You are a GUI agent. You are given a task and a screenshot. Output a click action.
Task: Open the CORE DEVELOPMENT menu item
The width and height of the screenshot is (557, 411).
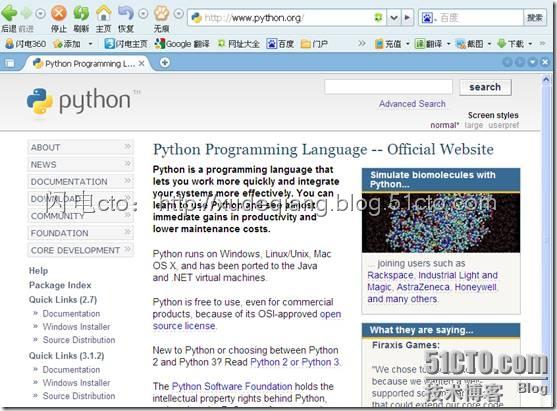tap(81, 250)
